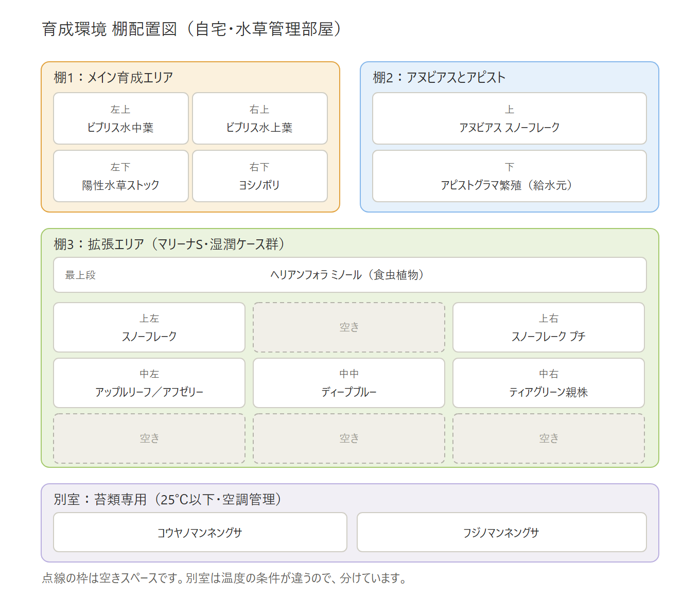Click the page title 育成環境 棚配置図
This screenshot has height=597, width=700.
click(x=192, y=29)
